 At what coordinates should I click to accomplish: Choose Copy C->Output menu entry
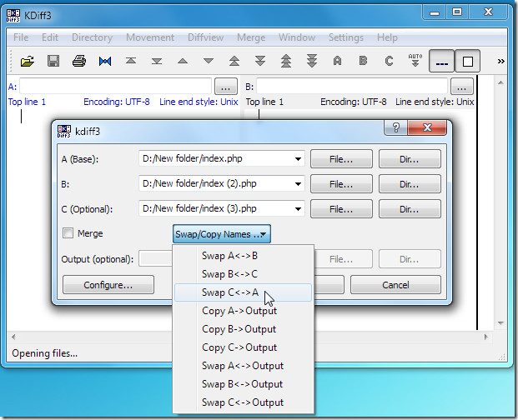tap(244, 347)
